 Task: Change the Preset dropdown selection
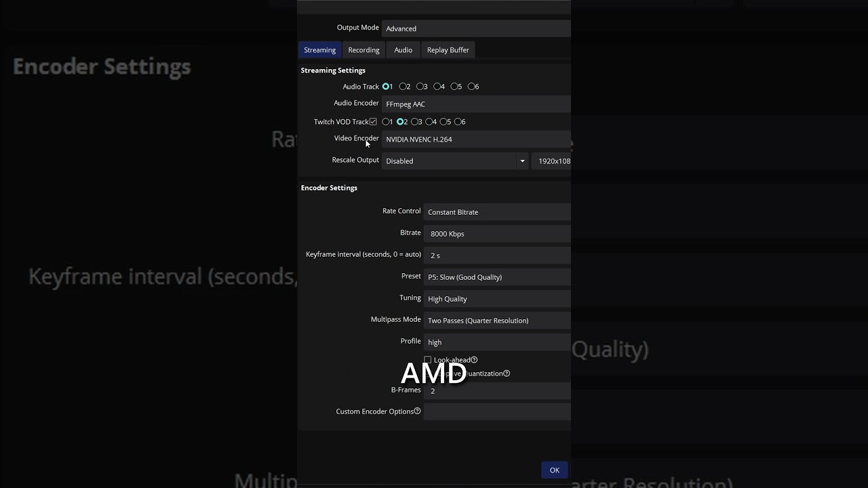click(497, 277)
